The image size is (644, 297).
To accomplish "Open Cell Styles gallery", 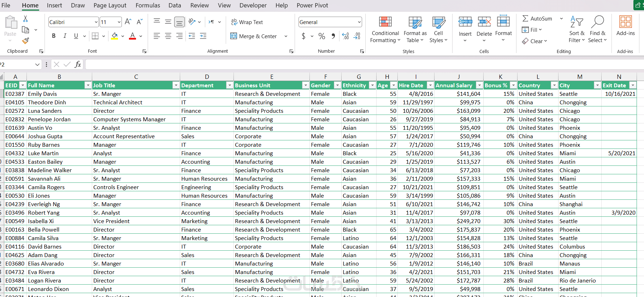I will [438, 30].
